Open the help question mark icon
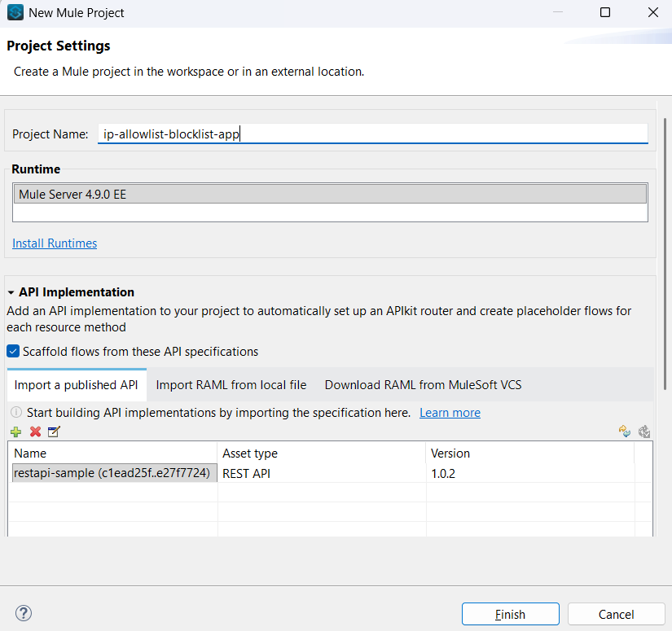The height and width of the screenshot is (631, 672). [24, 614]
